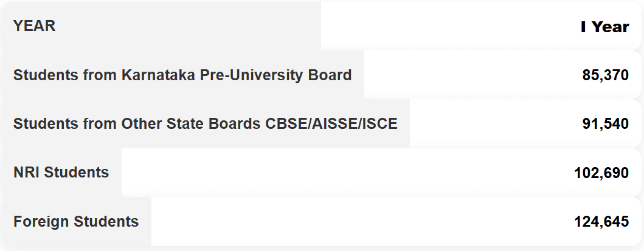Select the 102,690 fee value
This screenshot has height=251, width=644.
coord(601,173)
